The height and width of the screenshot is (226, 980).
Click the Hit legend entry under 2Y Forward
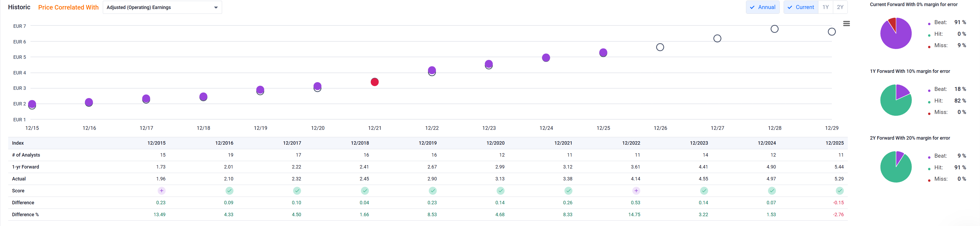947,167
